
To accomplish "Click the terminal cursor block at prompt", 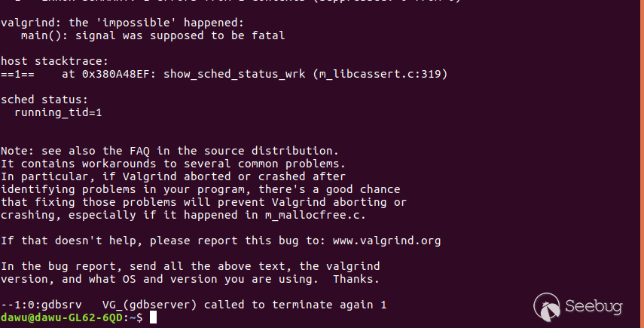I will click(153, 317).
